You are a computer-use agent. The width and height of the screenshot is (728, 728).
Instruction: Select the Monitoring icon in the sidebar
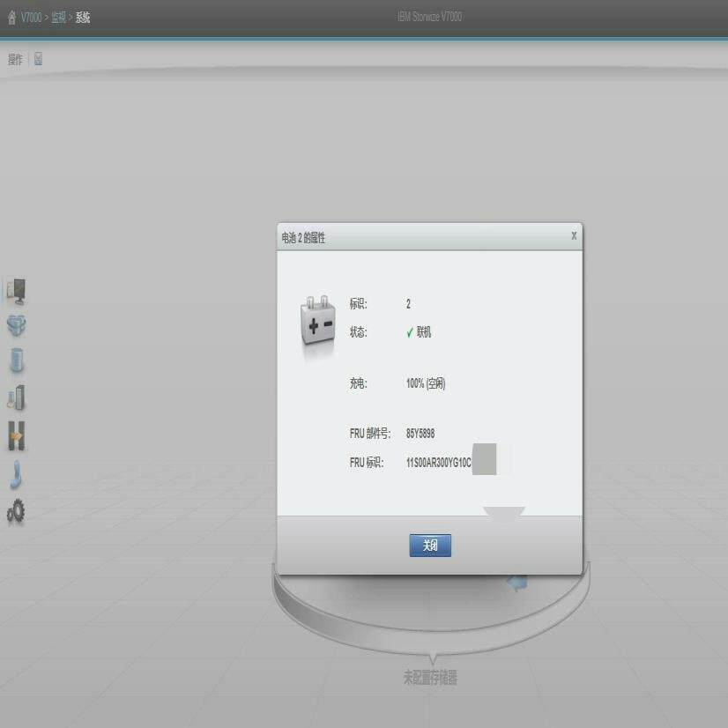click(x=16, y=292)
